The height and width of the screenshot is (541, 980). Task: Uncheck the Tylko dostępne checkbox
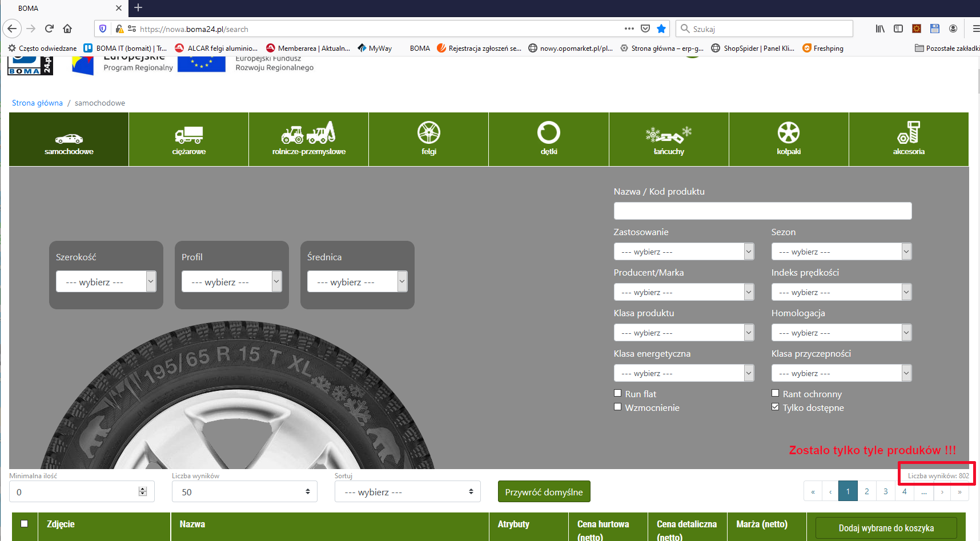pos(775,407)
